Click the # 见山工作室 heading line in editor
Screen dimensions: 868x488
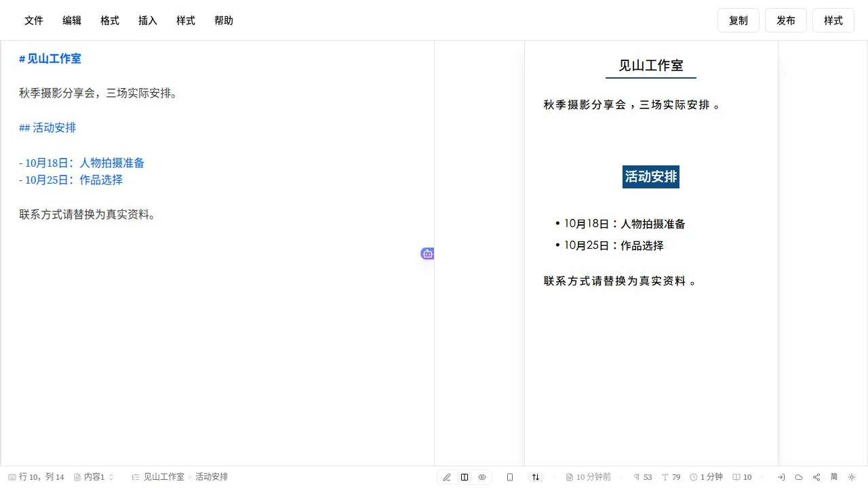pos(50,59)
